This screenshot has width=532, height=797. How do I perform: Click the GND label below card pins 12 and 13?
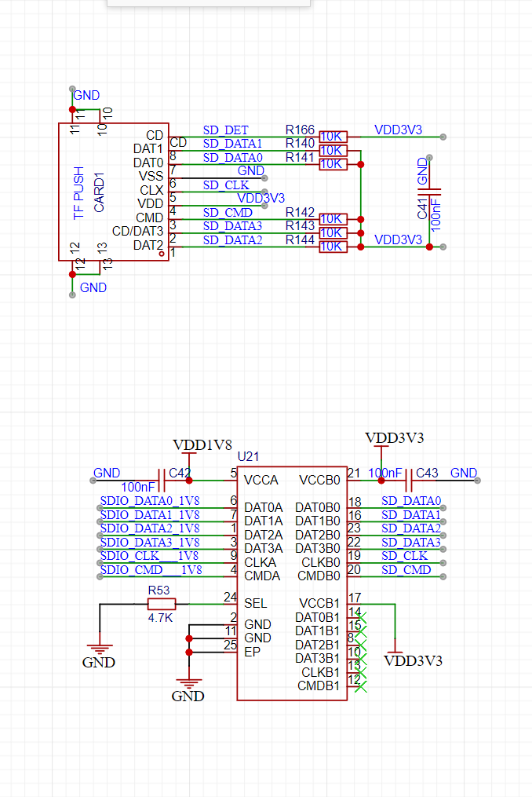click(93, 287)
